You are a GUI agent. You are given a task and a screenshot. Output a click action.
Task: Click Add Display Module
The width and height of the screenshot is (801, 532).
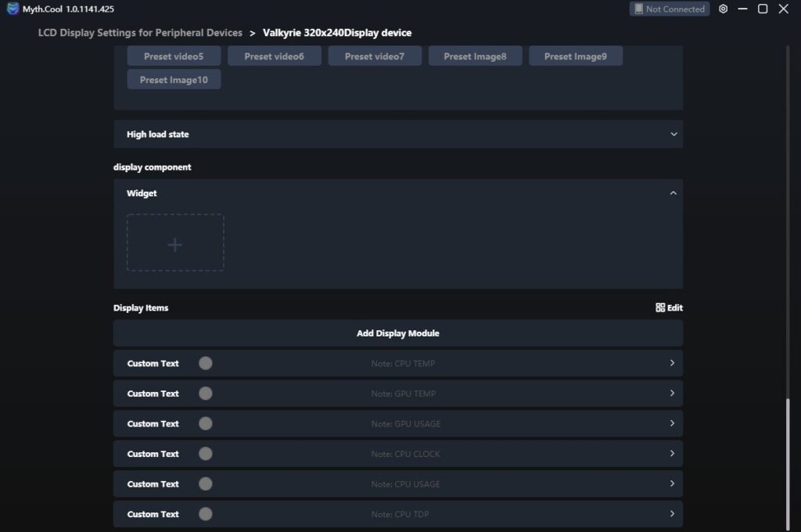coord(397,333)
